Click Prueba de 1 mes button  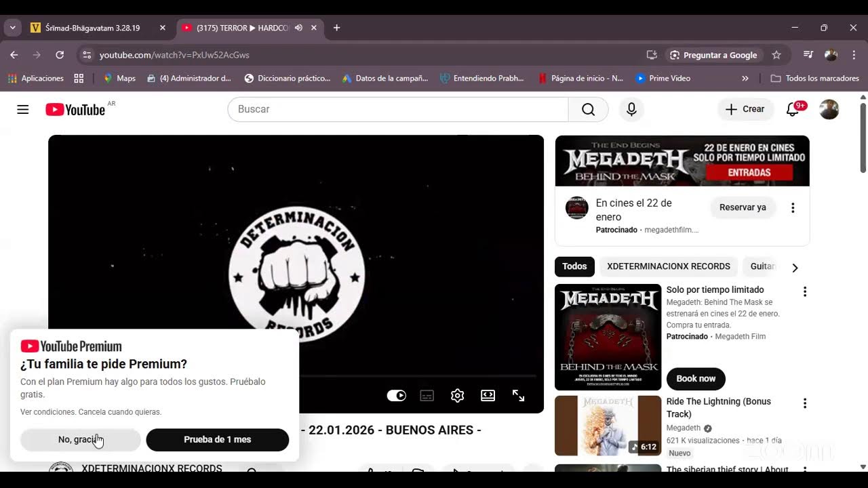(218, 440)
